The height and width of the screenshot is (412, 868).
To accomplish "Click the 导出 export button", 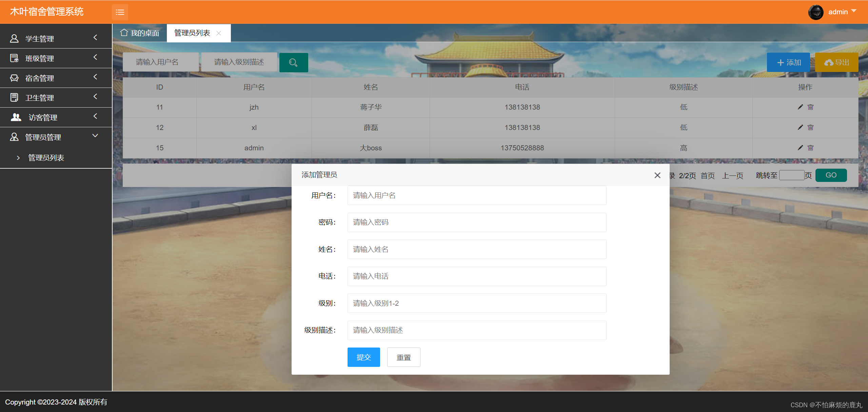I will [x=836, y=62].
